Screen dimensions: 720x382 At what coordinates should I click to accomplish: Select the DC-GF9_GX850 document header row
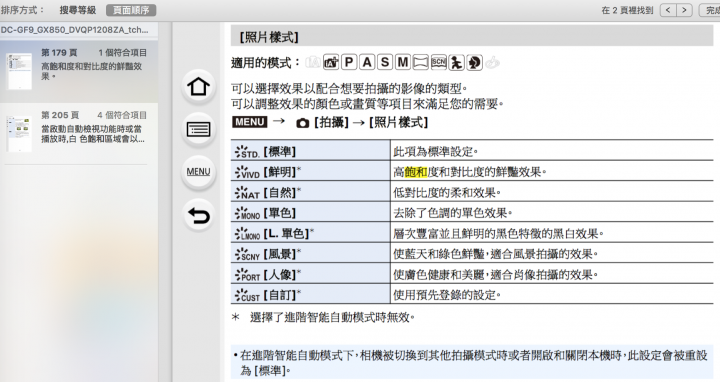pos(79,30)
